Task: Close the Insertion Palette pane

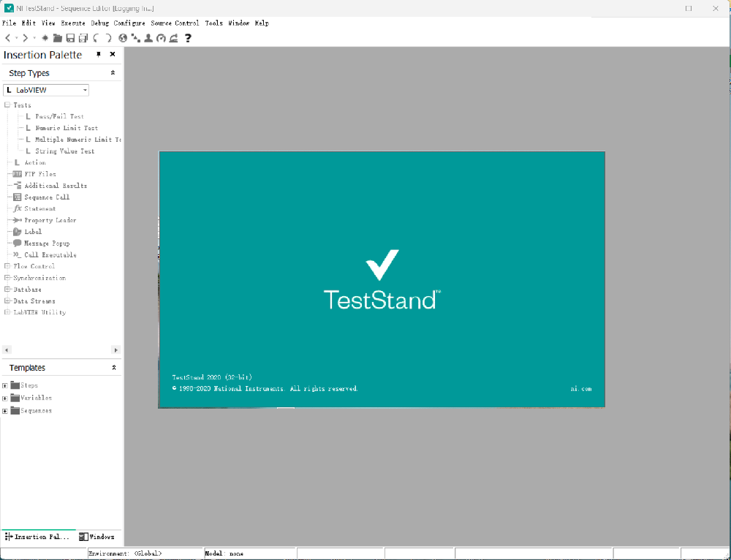Action: point(113,55)
